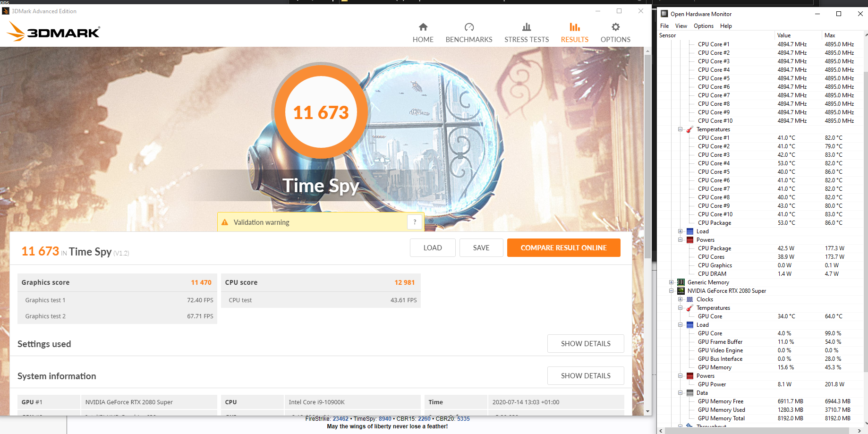Click the CPU score 12 981 value
The image size is (868, 434).
coord(405,282)
